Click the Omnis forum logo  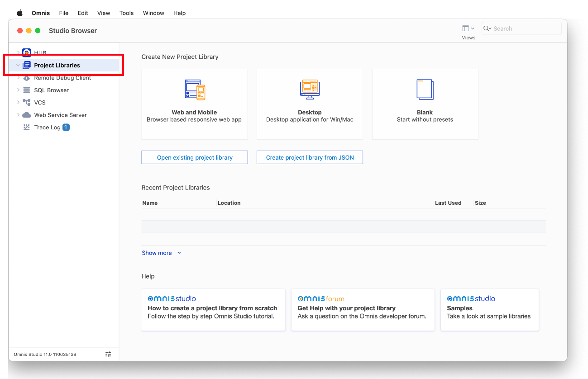(321, 298)
